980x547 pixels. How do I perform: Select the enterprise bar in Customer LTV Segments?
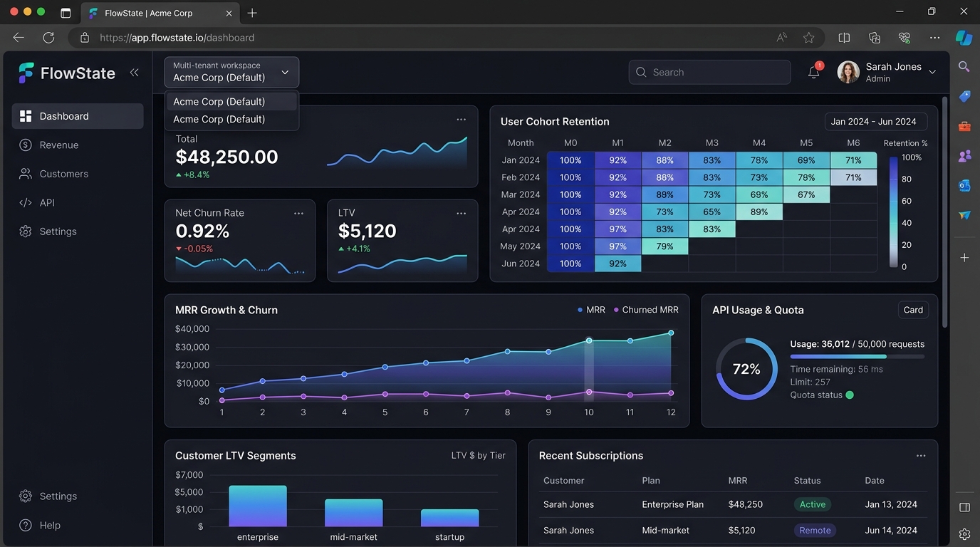pos(258,506)
